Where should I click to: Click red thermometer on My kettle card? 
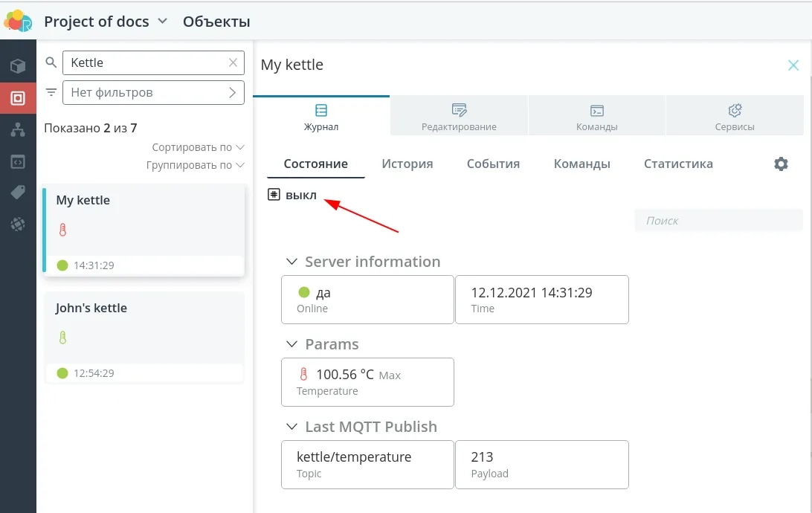point(62,230)
